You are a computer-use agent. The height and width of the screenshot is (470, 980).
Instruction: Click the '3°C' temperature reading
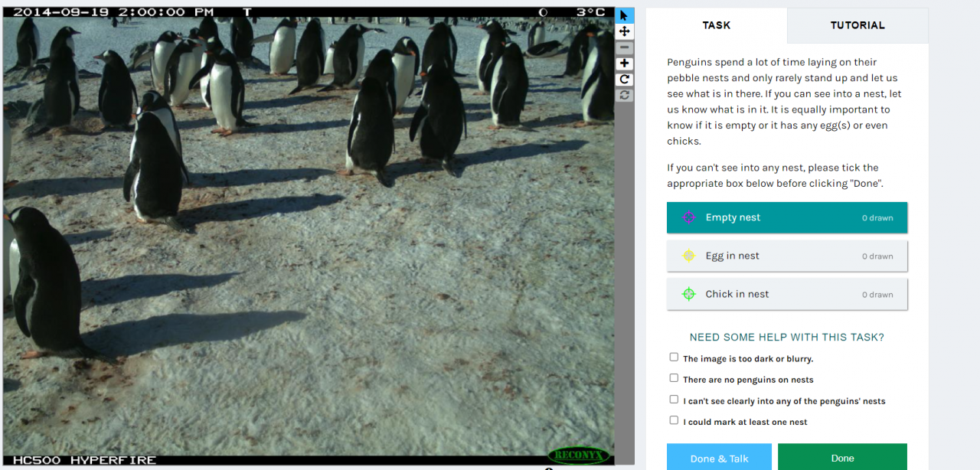tap(591, 12)
